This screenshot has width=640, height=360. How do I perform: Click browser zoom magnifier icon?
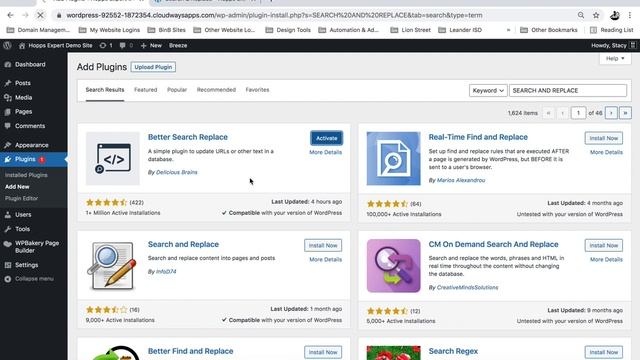(581, 15)
